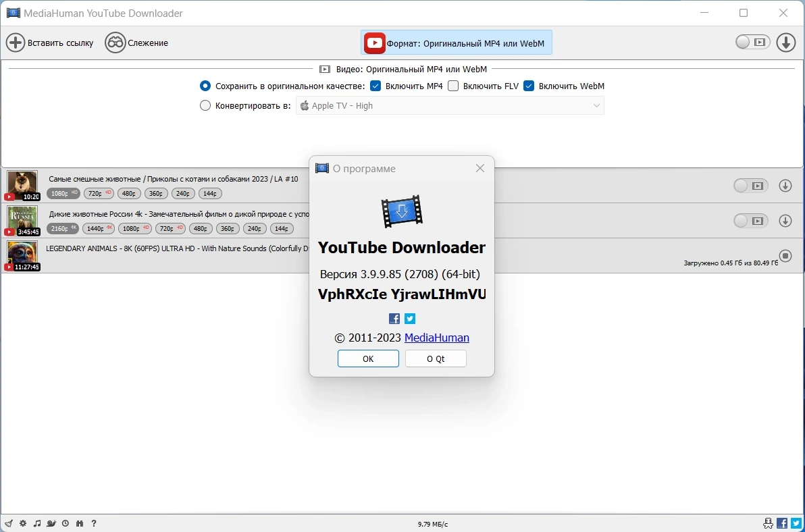Select Конвертировать в radio option

[x=205, y=105]
